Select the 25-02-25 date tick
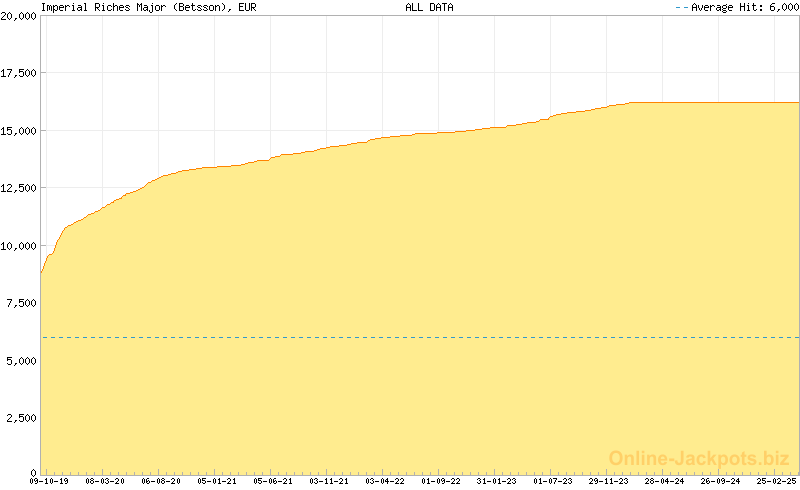Image resolution: width=800 pixels, height=490 pixels. pos(777,481)
